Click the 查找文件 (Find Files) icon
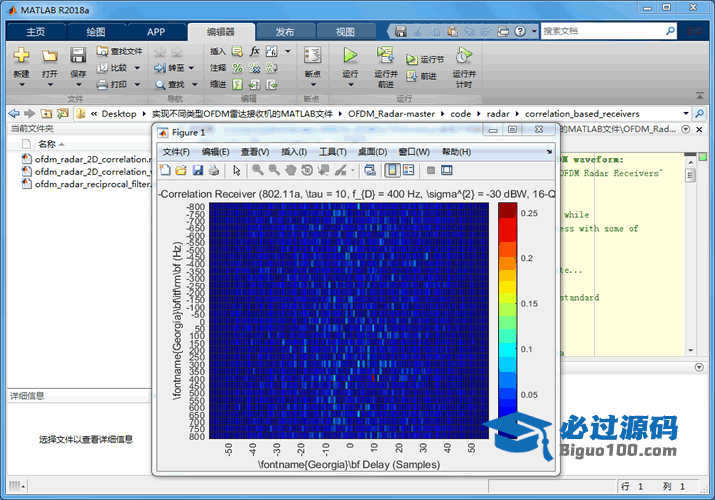 pos(102,51)
